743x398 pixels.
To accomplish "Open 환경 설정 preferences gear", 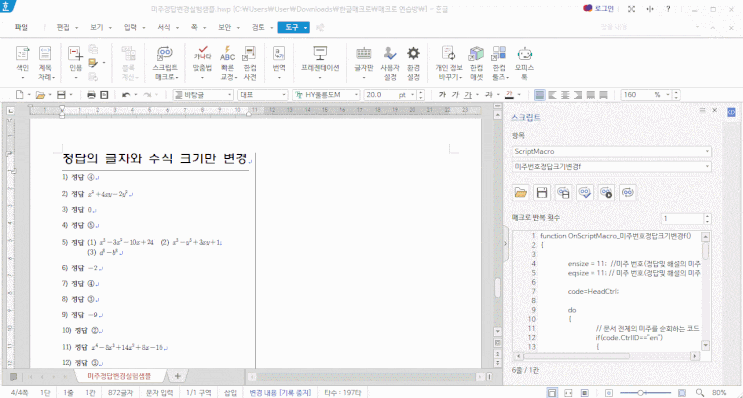I will 414,63.
